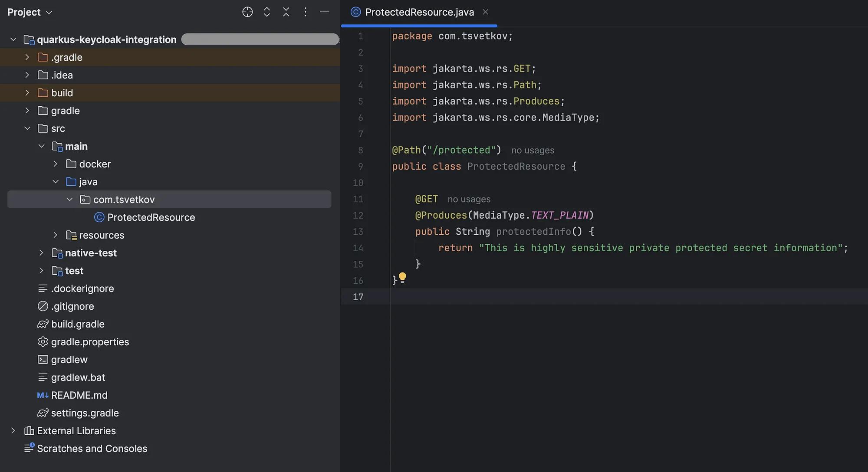The width and height of the screenshot is (868, 472).
Task: Select the settings.gradle file
Action: click(85, 413)
